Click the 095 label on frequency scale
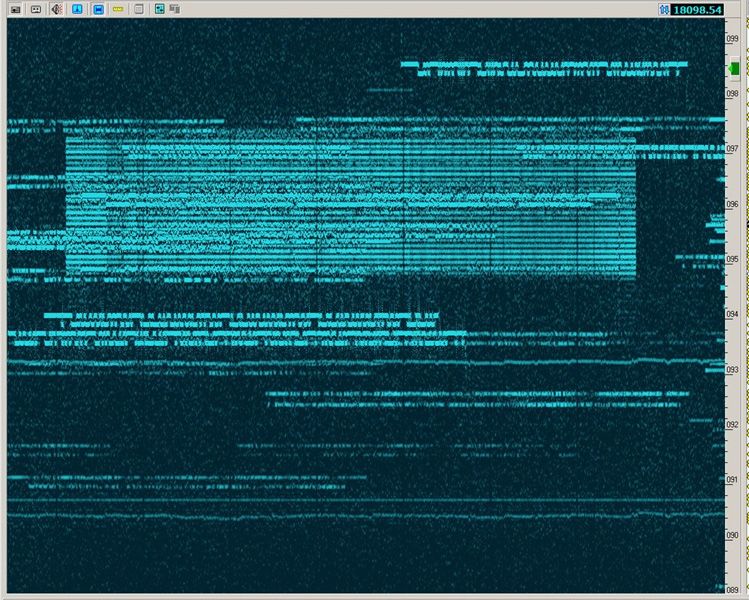The image size is (749, 600). (732, 259)
